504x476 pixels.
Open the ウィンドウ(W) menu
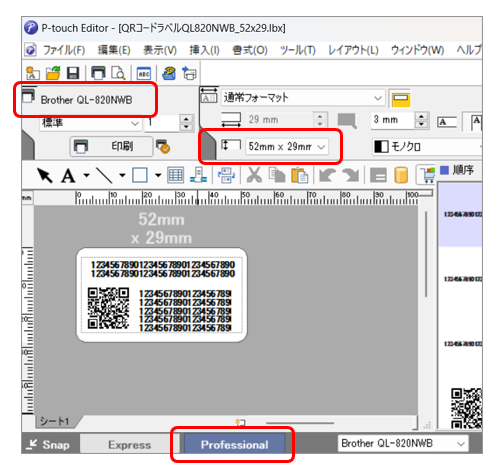(417, 50)
